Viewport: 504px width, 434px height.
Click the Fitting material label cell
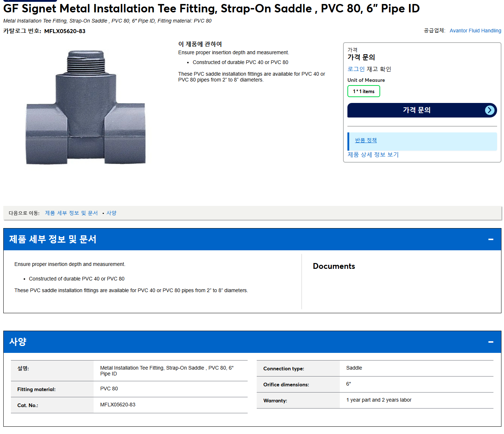click(52, 389)
